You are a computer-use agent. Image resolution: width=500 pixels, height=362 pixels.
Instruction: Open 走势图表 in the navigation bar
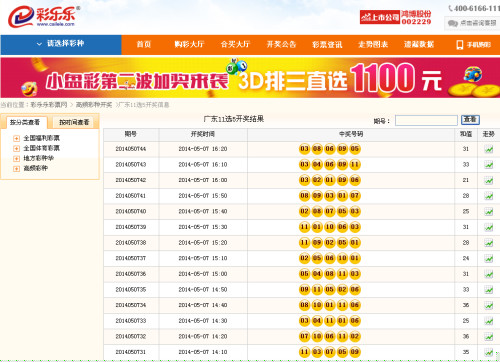coord(373,44)
